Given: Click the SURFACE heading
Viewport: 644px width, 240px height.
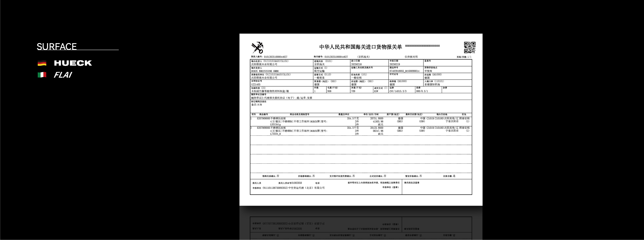Looking at the screenshot, I should (x=57, y=47).
